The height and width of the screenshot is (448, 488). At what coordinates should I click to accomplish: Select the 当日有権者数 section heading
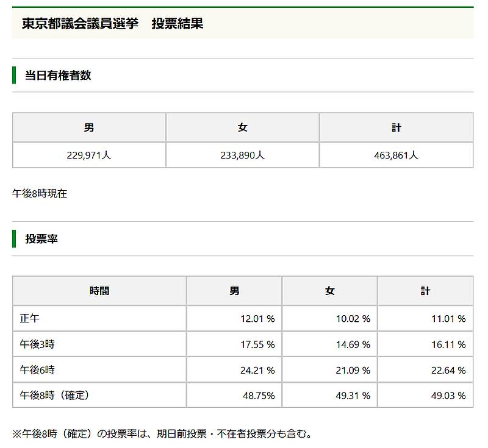click(58, 75)
